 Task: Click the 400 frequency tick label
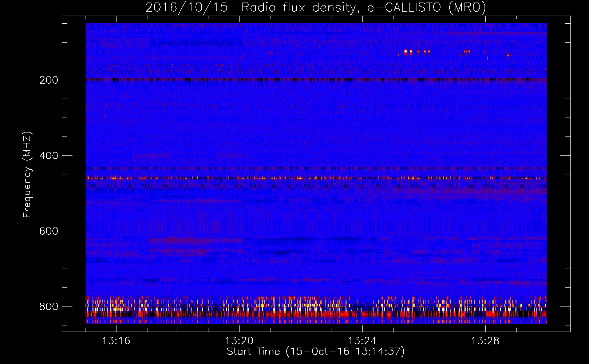click(x=48, y=156)
